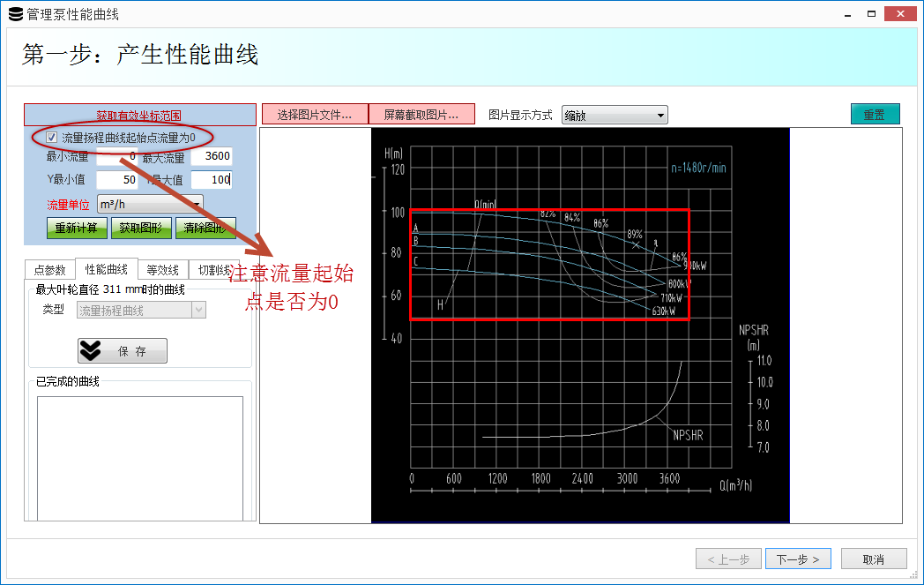Click the n=1480r/min label in chart
The image size is (924, 585).
click(x=698, y=168)
